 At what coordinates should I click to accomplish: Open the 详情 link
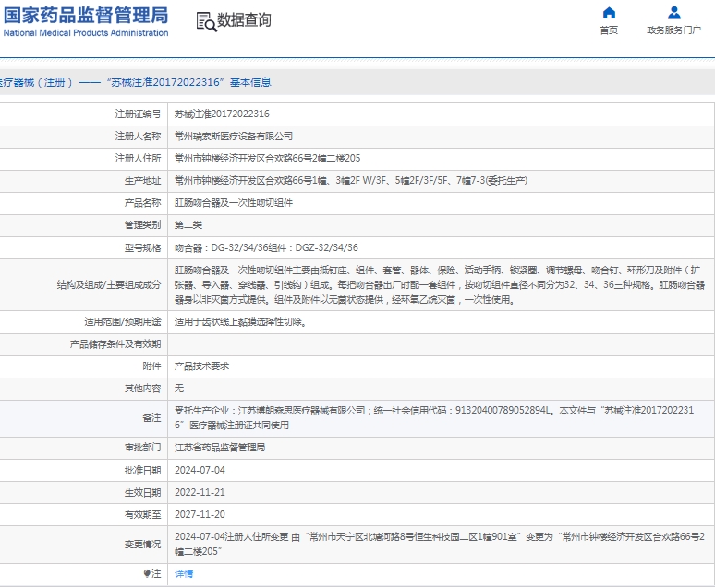coord(184,573)
